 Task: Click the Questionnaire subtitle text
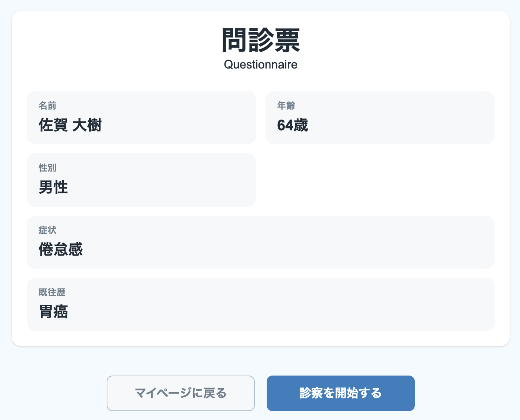click(x=260, y=64)
